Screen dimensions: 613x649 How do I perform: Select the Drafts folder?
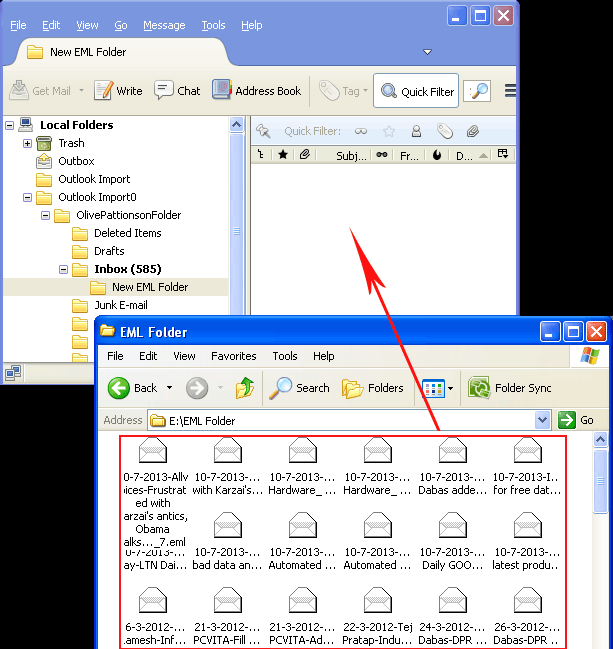coord(98,251)
